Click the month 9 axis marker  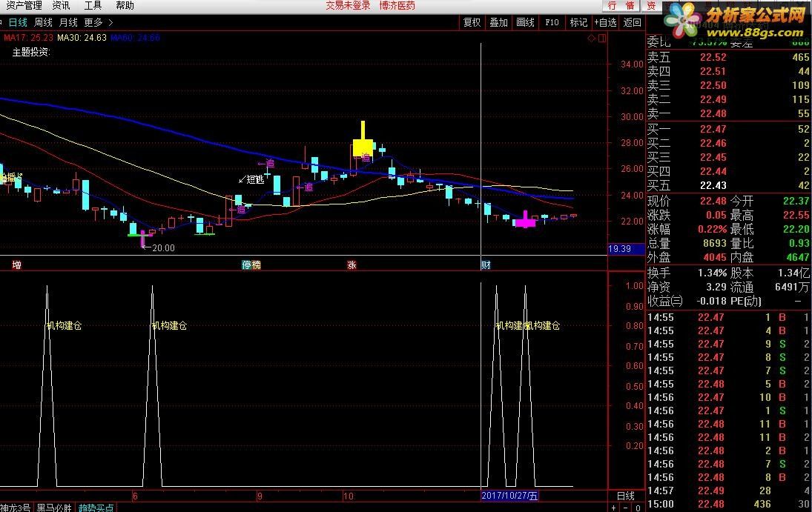pos(260,496)
